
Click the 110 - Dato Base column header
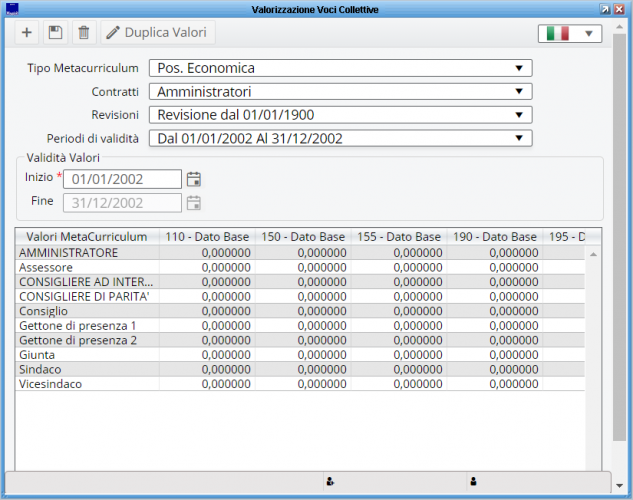click(x=207, y=237)
